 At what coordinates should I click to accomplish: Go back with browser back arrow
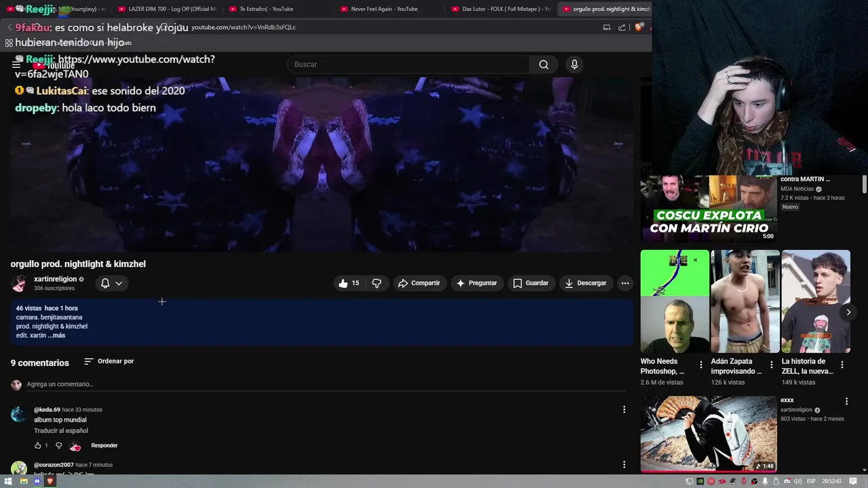click(9, 27)
